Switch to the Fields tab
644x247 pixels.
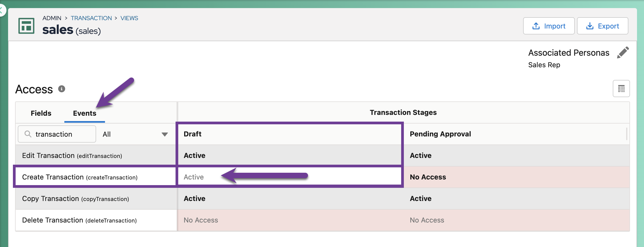point(41,113)
